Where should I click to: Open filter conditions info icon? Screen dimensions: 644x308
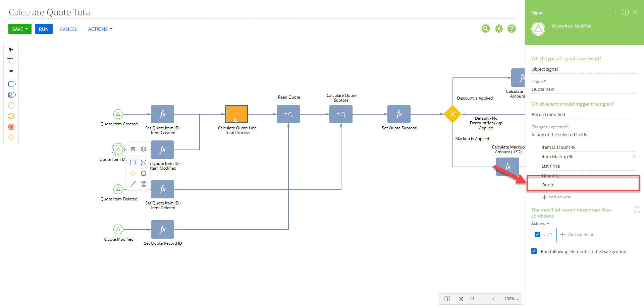[637, 210]
